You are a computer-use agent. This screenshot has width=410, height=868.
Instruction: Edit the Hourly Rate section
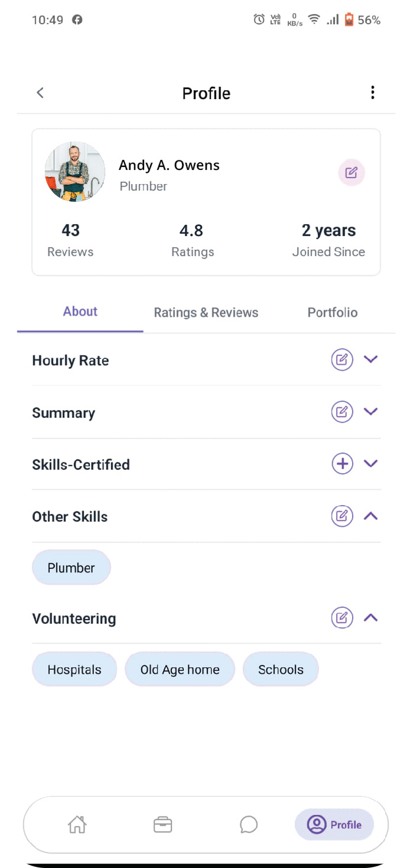[x=342, y=359]
